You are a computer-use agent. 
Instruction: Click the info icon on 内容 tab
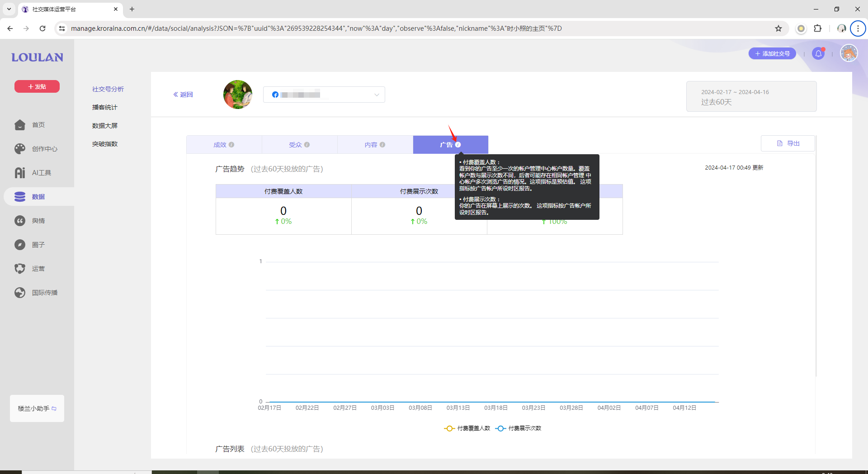pyautogui.click(x=382, y=145)
